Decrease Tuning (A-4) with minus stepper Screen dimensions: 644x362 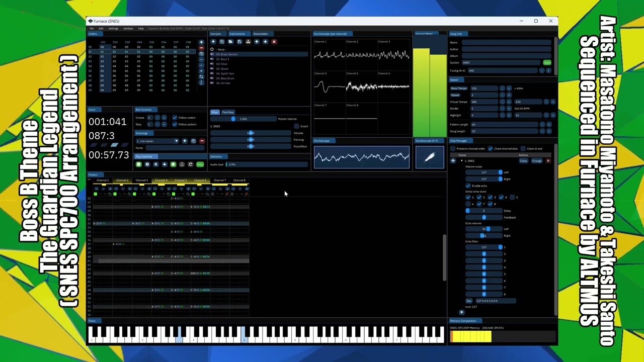[542, 70]
